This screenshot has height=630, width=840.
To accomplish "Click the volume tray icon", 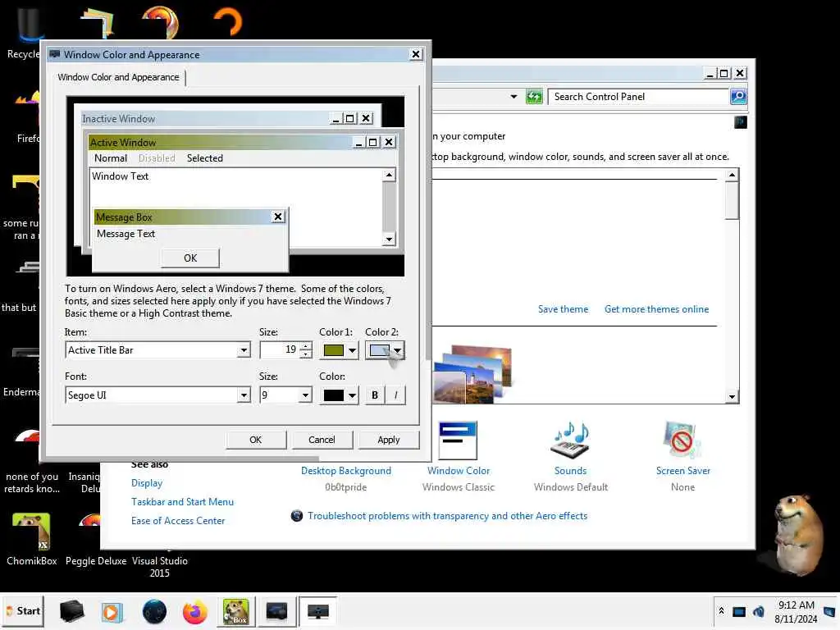I will pyautogui.click(x=759, y=611).
